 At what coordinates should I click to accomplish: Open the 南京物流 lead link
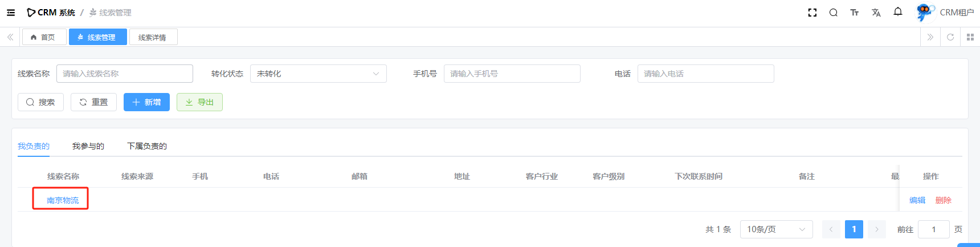(x=63, y=200)
